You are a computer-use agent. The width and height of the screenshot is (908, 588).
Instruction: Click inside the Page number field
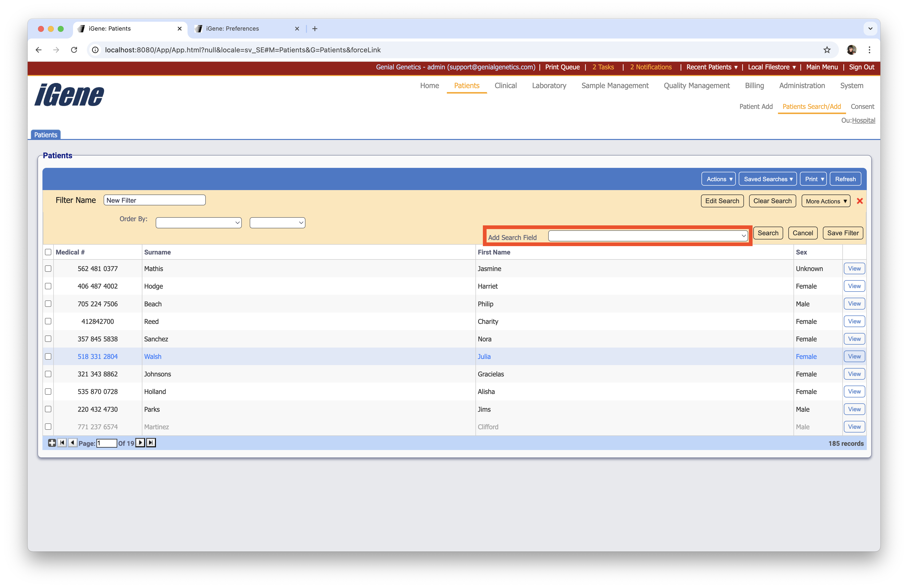pos(106,443)
